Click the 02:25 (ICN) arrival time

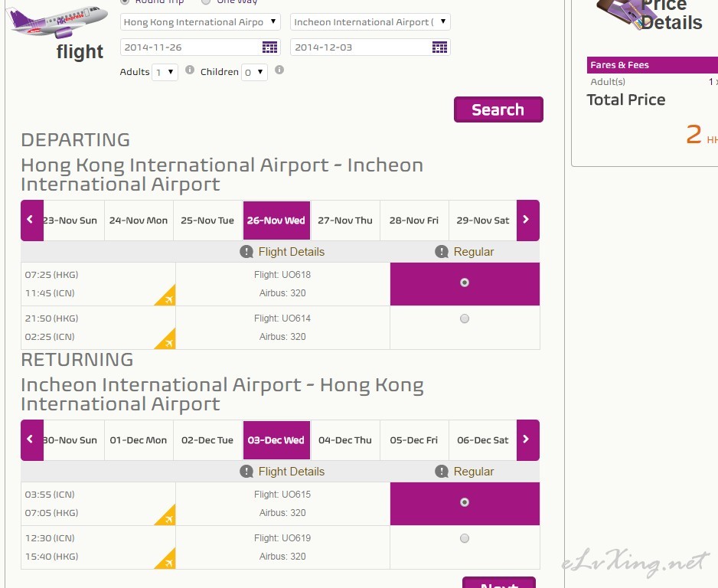click(x=50, y=337)
